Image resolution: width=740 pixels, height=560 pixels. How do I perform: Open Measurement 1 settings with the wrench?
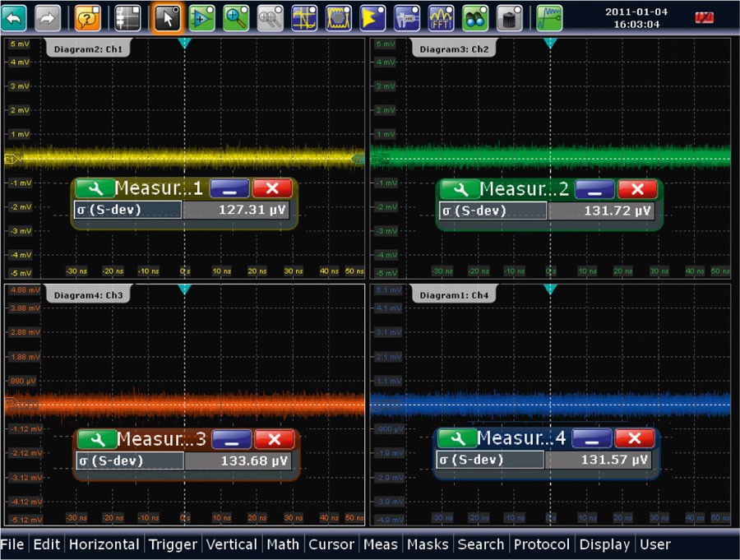[94, 188]
